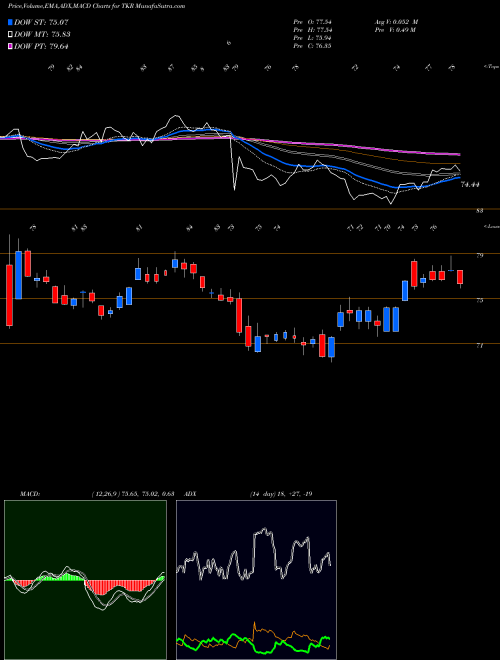Click the '<Lows' marker label

point(491,227)
